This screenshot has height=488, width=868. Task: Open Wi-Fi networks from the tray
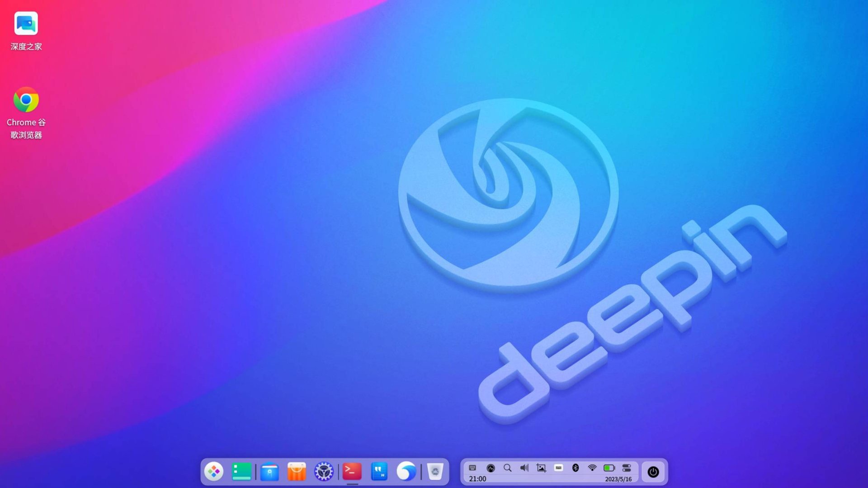pos(591,468)
